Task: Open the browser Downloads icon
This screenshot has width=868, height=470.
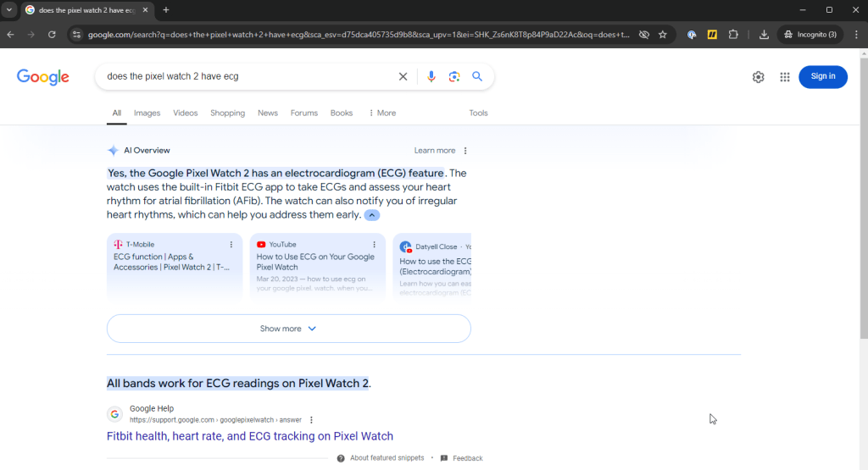Action: click(x=764, y=35)
